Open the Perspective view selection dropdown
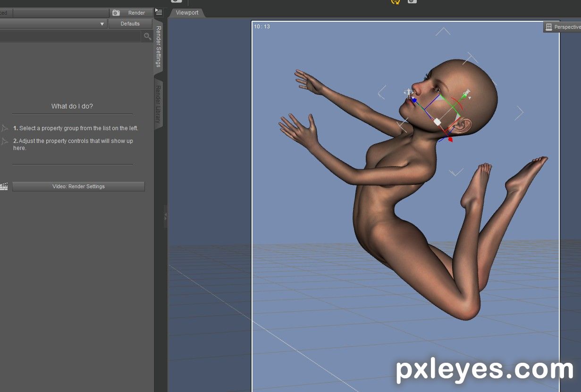Screen dimensions: 581x392 563,27
